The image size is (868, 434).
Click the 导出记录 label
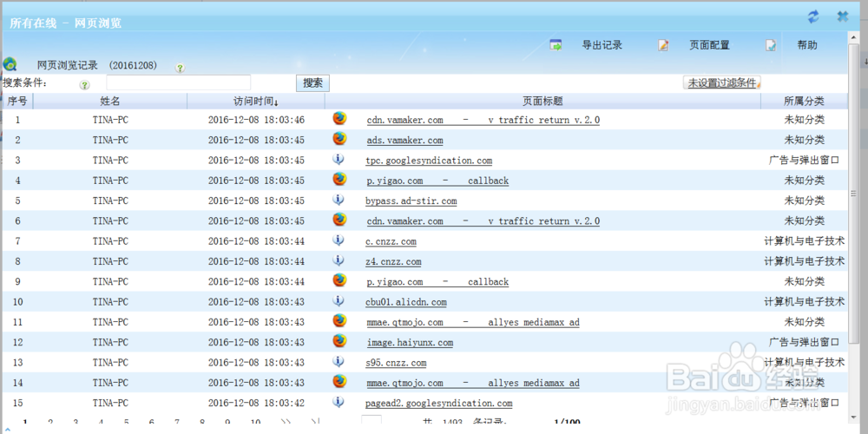[602, 45]
